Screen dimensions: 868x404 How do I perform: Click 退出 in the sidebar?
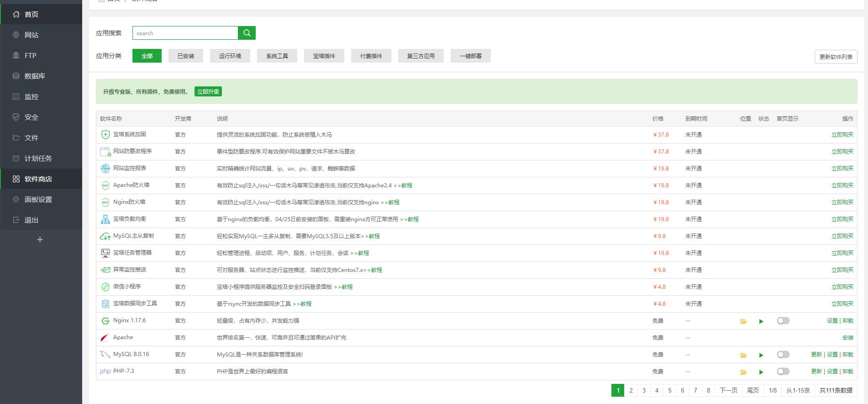point(41,220)
